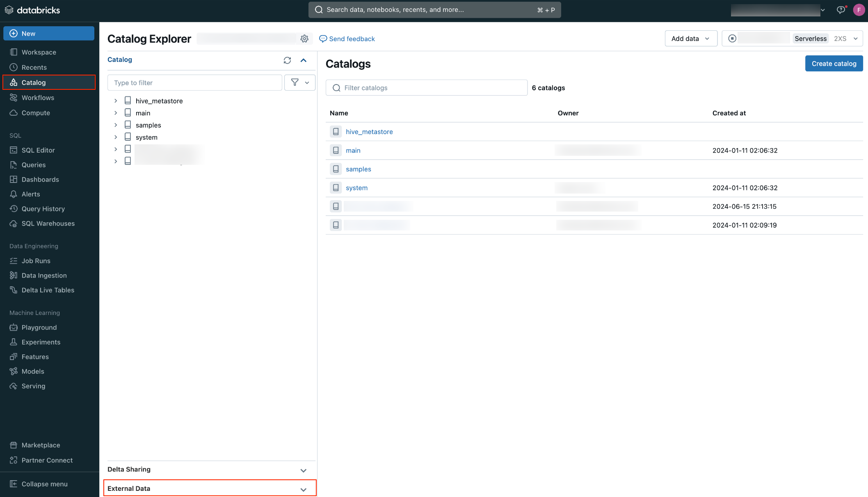Select the main catalog entry
Screen dimensions: 868x497
click(x=353, y=150)
